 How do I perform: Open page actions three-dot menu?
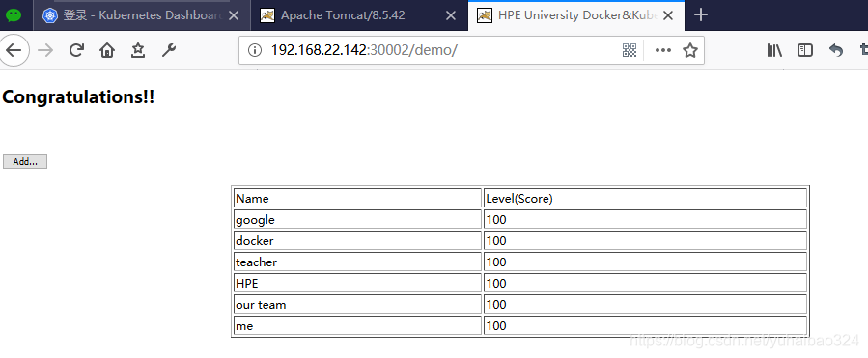662,50
